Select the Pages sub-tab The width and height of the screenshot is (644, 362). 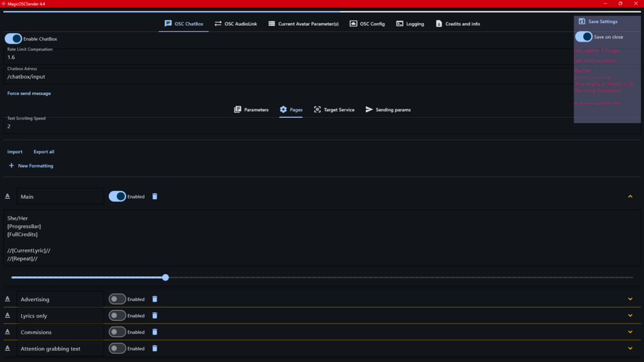[x=291, y=110]
